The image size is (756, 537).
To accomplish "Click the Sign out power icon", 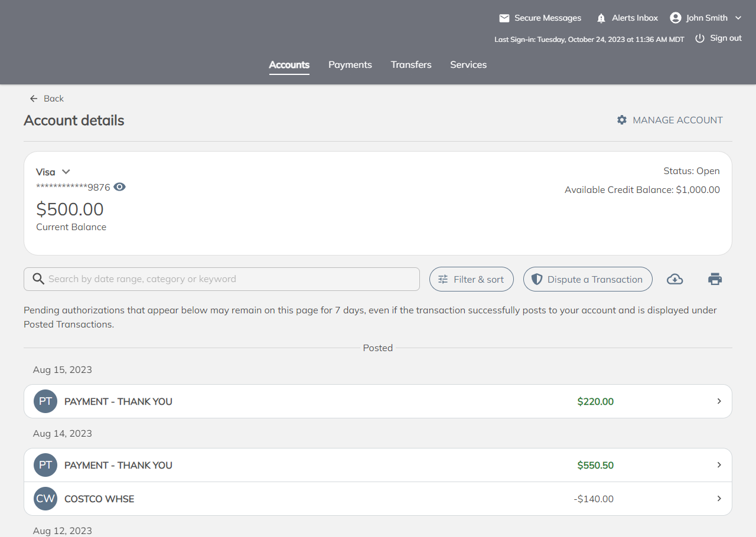I will coord(700,38).
